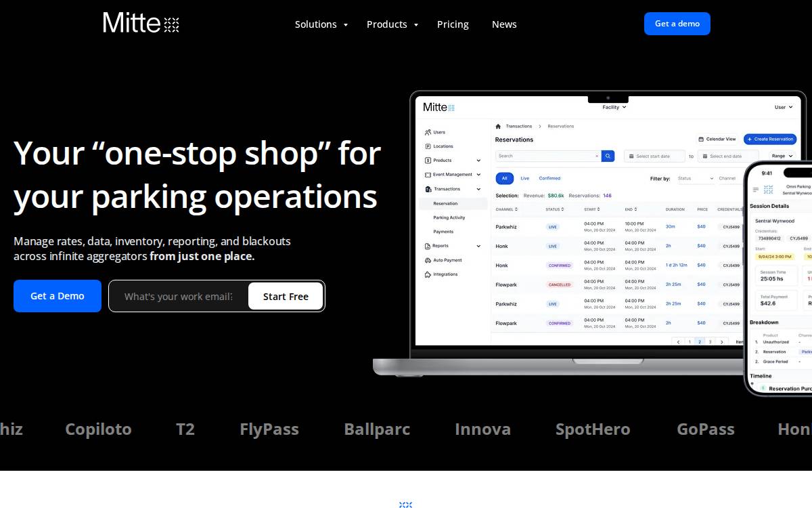
Task: Click the CANCELLED status badge
Action: (x=560, y=284)
